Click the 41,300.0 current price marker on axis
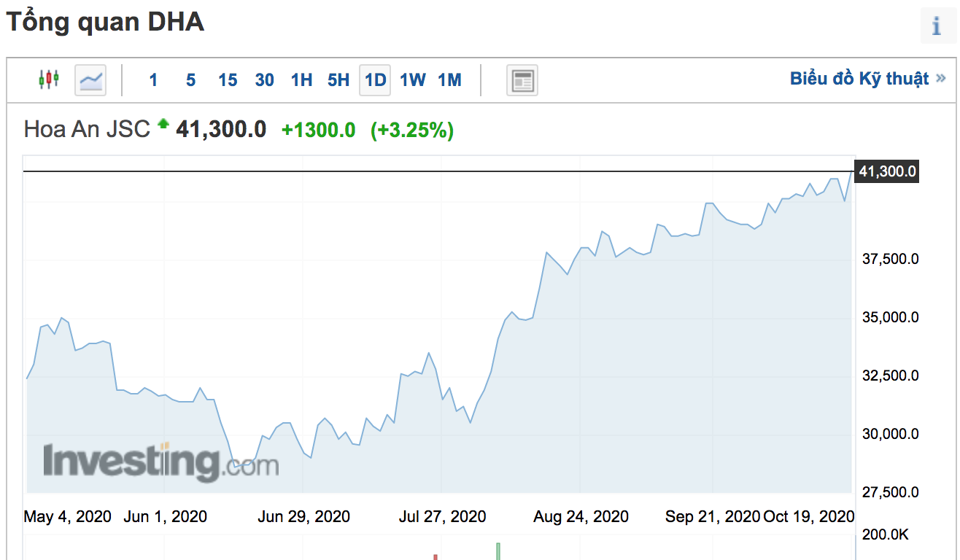Screen dimensions: 960x560 (886, 172)
